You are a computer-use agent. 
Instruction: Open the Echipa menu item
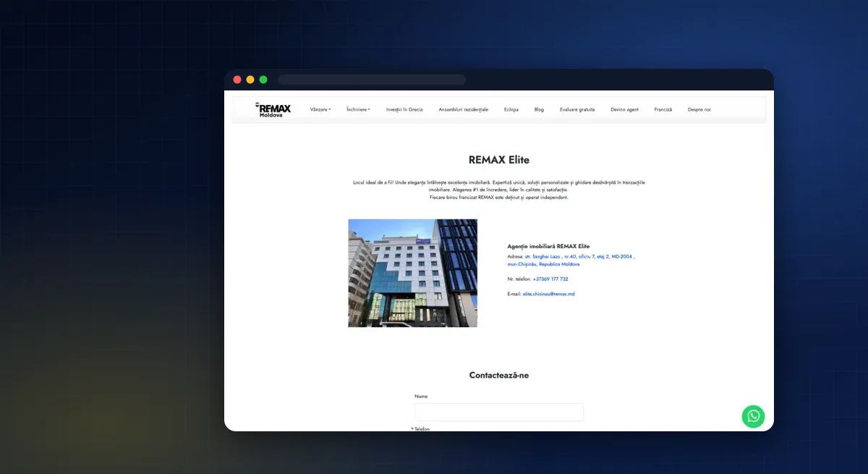point(511,110)
